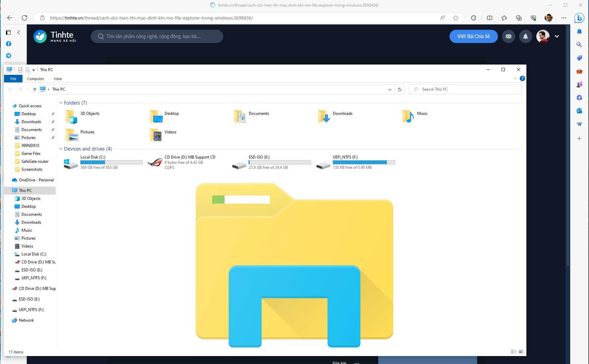
Task: Select Network in the navigation pane
Action: [x=26, y=320]
